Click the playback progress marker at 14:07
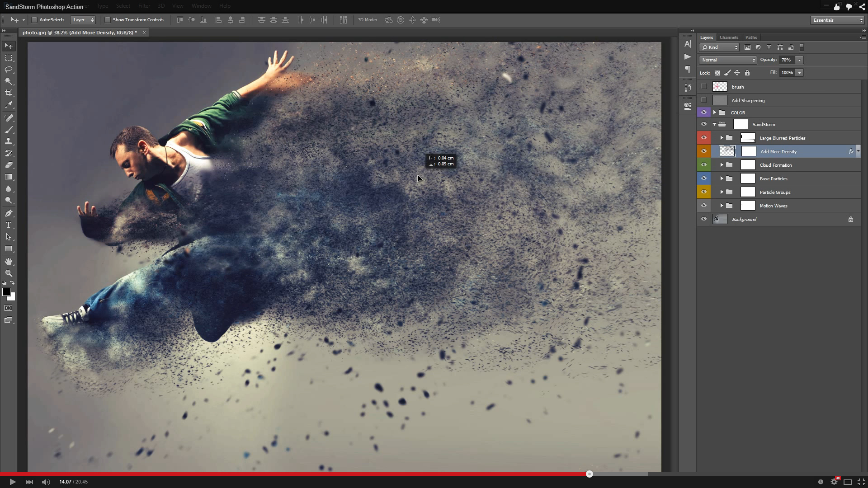The height and width of the screenshot is (488, 868). pos(590,474)
